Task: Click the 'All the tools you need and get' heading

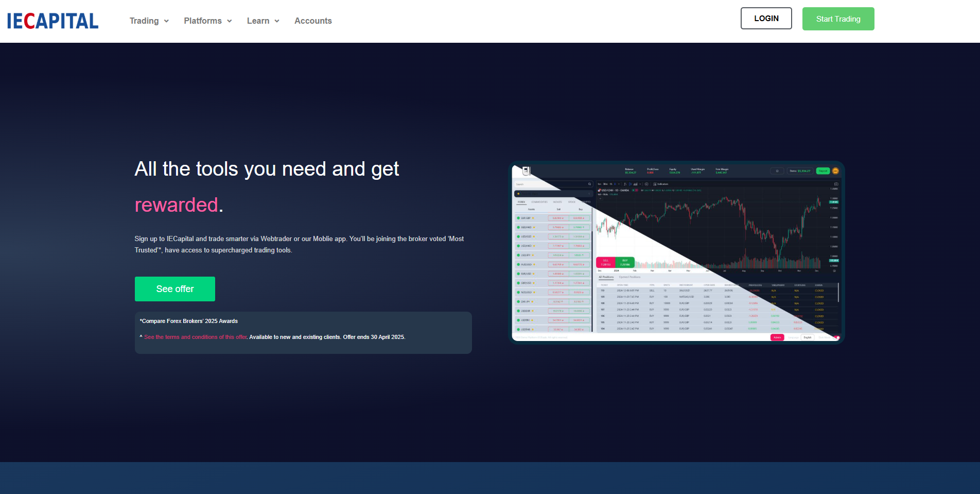Action: coord(267,169)
